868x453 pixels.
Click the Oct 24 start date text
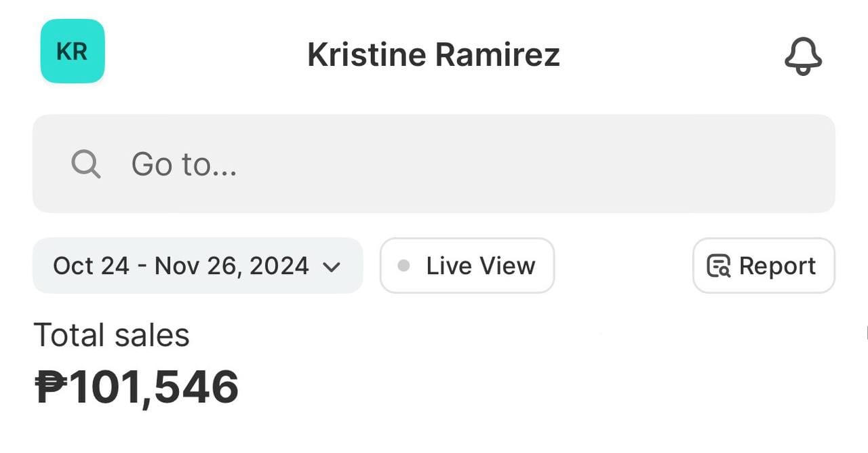click(x=91, y=266)
